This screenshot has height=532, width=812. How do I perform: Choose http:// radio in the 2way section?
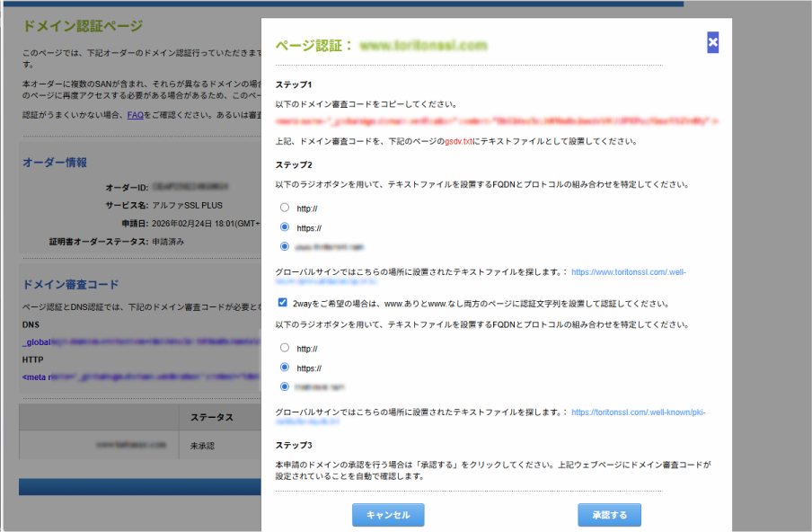point(285,348)
